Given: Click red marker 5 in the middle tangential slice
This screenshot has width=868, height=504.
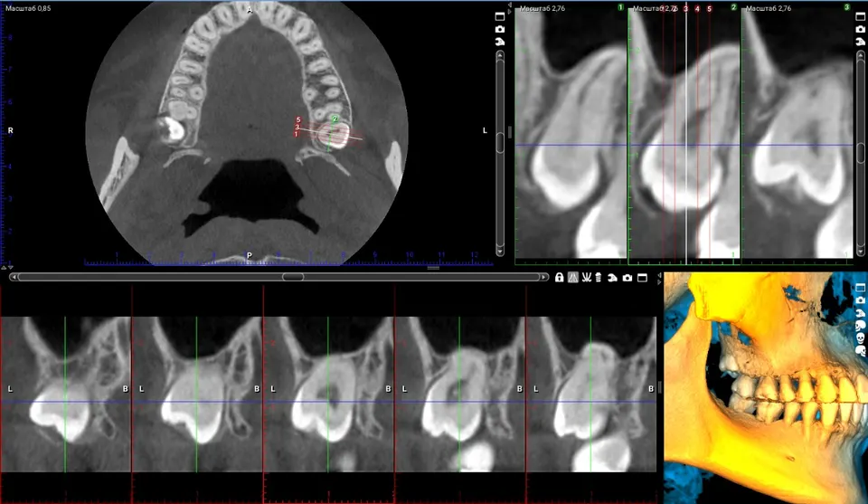Looking at the screenshot, I should pyautogui.click(x=709, y=9).
